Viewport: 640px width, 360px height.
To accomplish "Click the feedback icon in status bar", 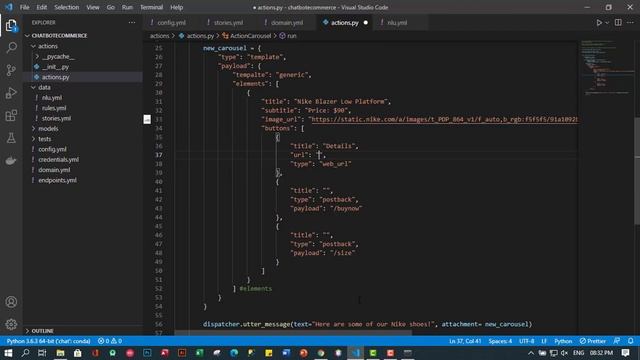I will pos(617,341).
